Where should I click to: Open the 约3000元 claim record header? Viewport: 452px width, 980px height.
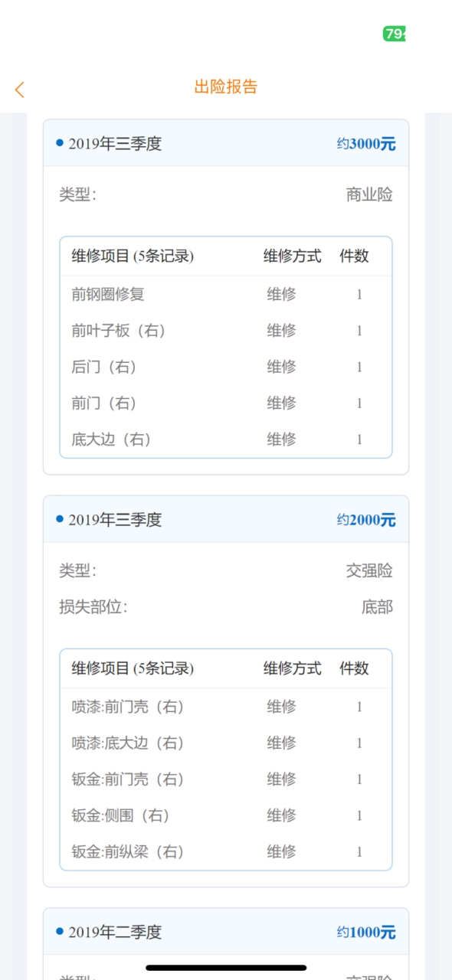click(226, 143)
